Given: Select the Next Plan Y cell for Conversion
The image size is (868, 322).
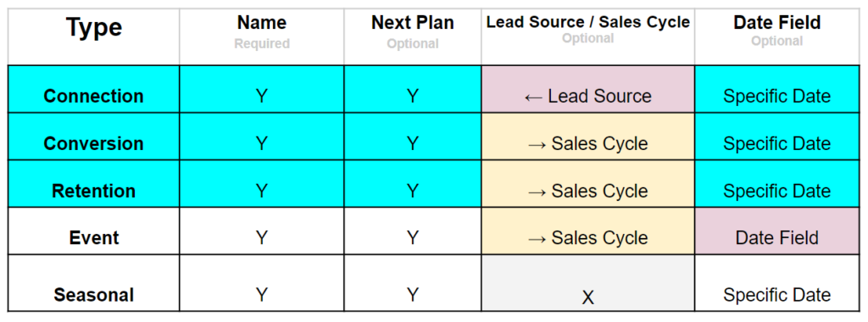Looking at the screenshot, I should (413, 136).
